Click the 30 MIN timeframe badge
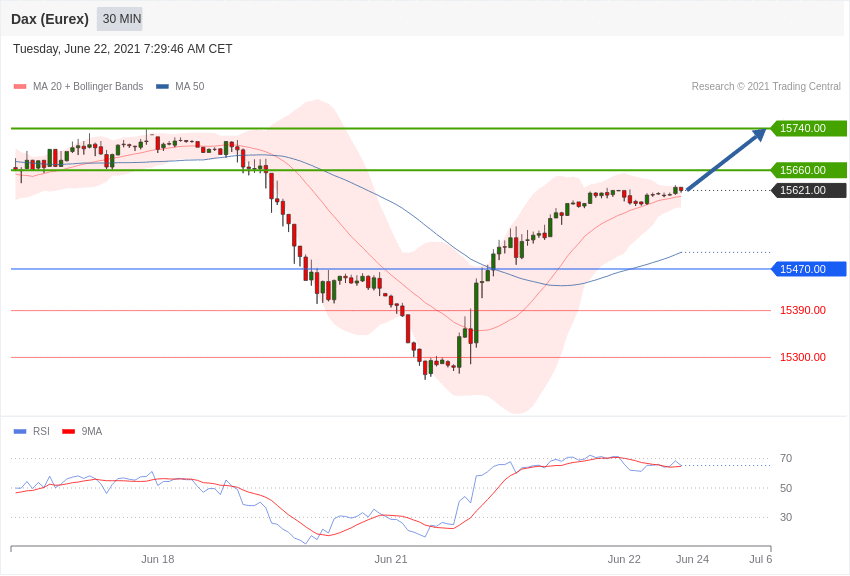 point(120,19)
